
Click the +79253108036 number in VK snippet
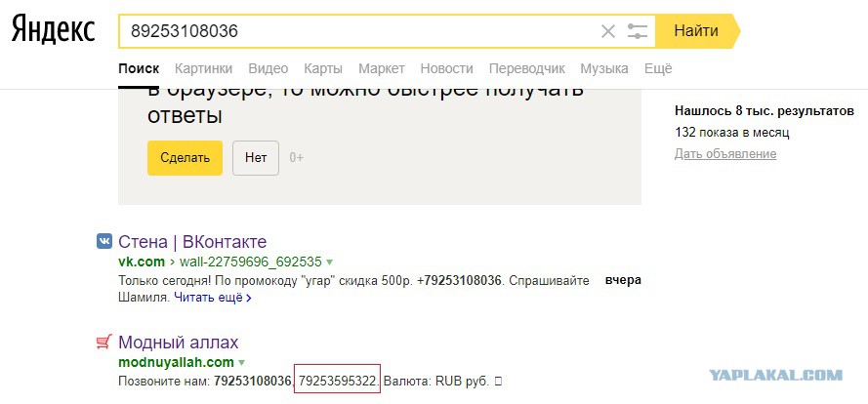[x=459, y=281]
